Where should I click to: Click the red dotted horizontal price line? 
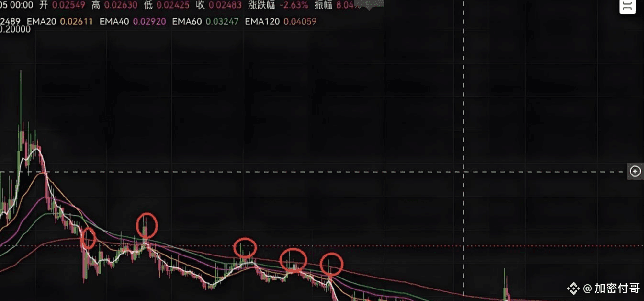coord(322,246)
